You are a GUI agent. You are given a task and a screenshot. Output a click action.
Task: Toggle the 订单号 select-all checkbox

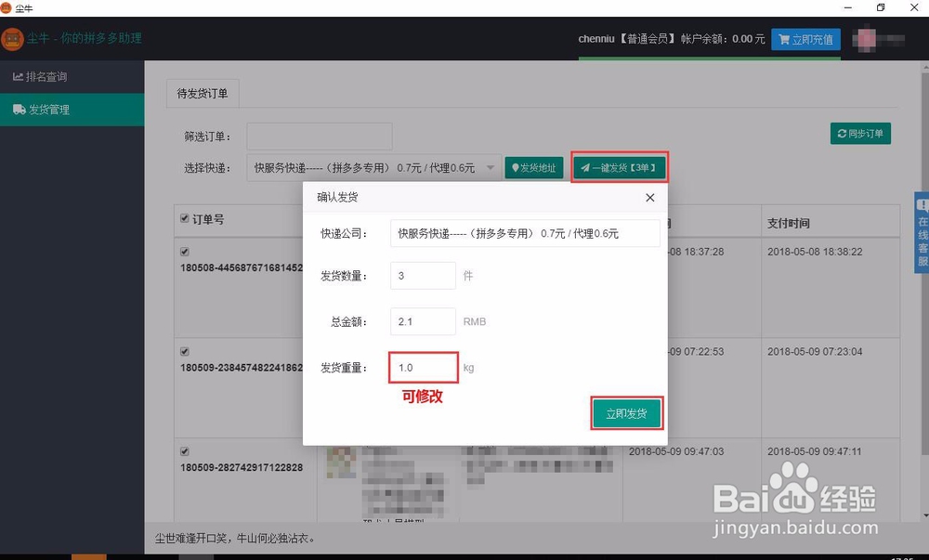pos(185,218)
